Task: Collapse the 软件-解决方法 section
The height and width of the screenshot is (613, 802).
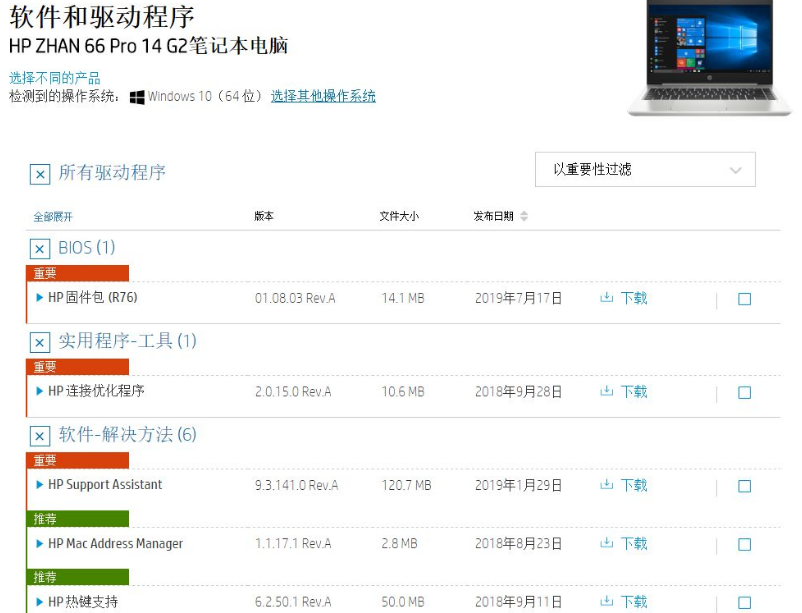Action: coord(38,436)
